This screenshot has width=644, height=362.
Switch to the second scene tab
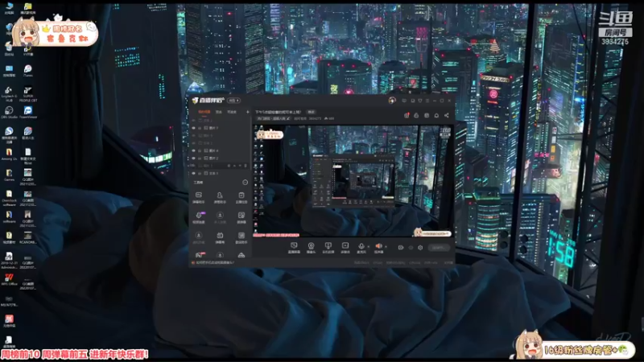(219, 112)
